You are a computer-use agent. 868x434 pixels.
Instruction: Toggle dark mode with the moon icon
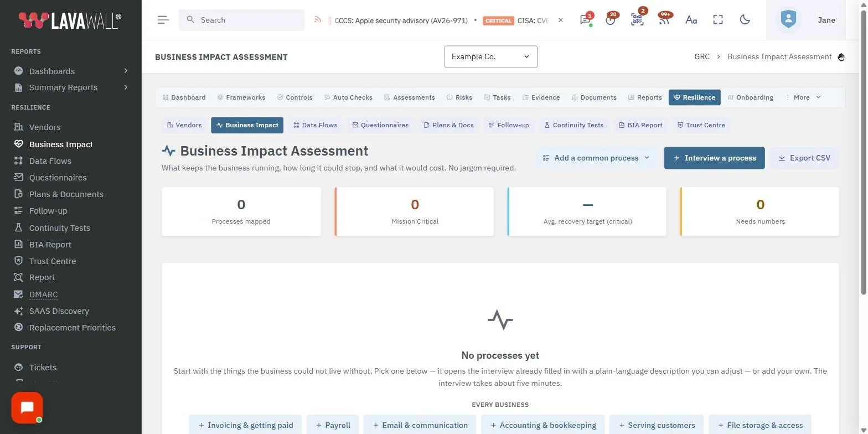coord(745,20)
